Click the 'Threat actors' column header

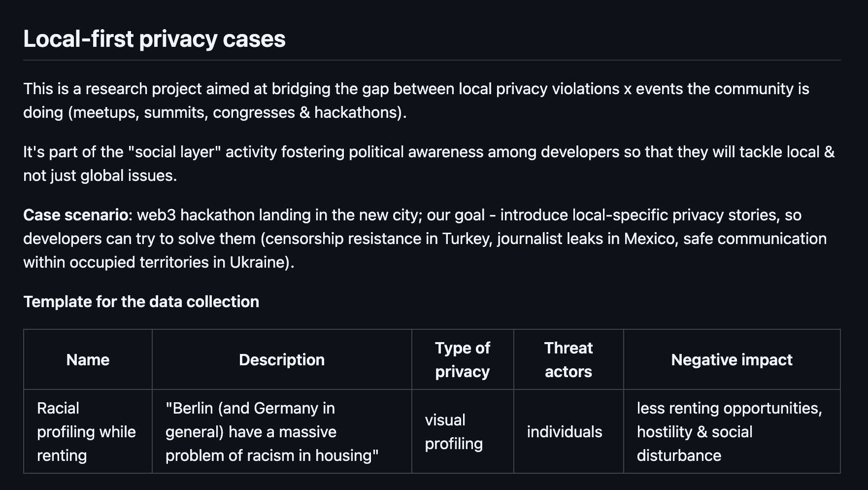(568, 360)
